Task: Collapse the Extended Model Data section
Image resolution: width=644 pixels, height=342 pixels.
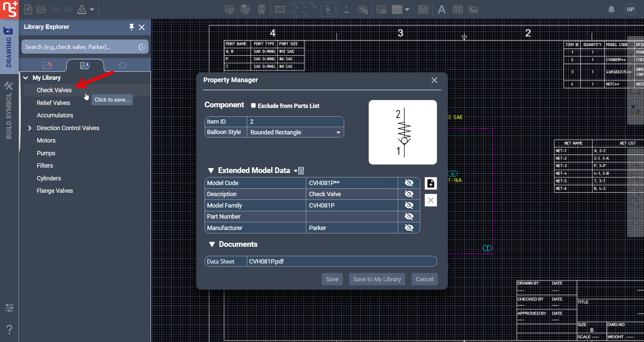Action: click(x=211, y=171)
